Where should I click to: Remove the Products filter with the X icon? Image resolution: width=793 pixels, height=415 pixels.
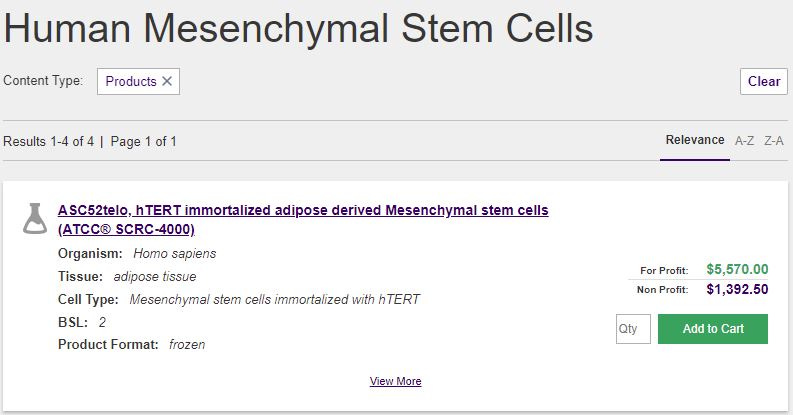pos(167,81)
